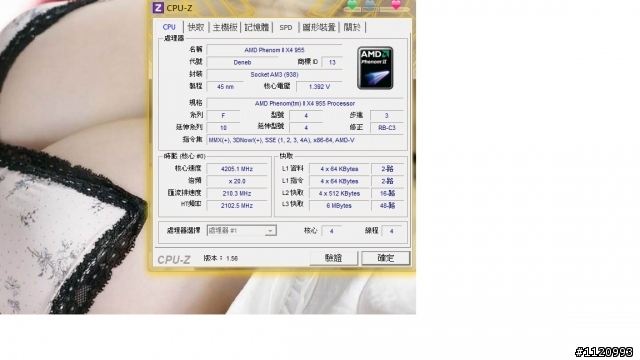Image resolution: width=640 pixels, height=360 pixels.
Task: Open the 圖形裝置 (graphics) tab
Action: [x=319, y=27]
